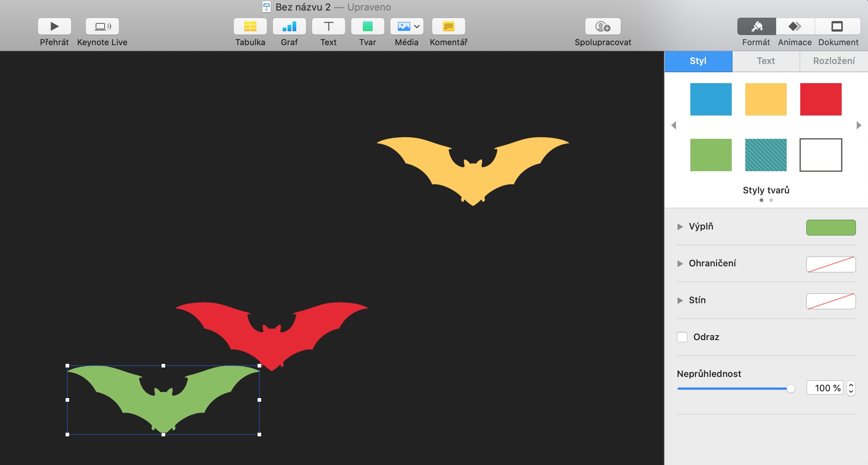Insert a text box via Text icon
868x465 pixels.
(x=328, y=26)
